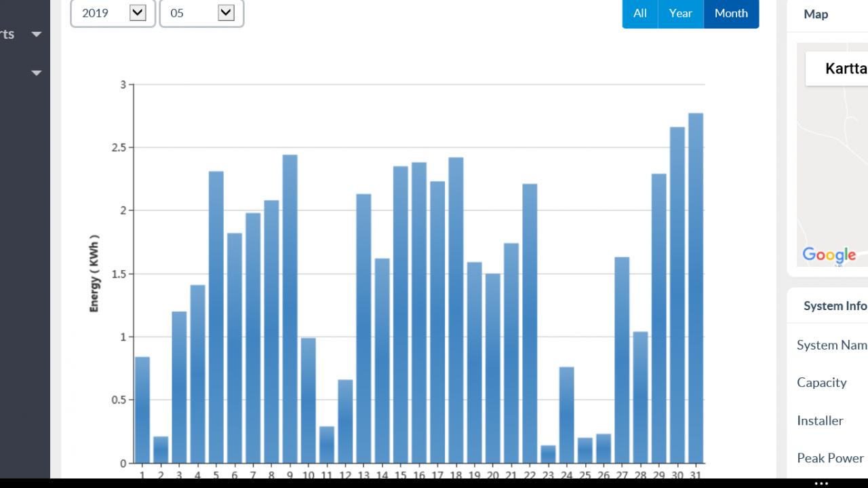
Task: Open the 2019 year dropdown
Action: [113, 13]
